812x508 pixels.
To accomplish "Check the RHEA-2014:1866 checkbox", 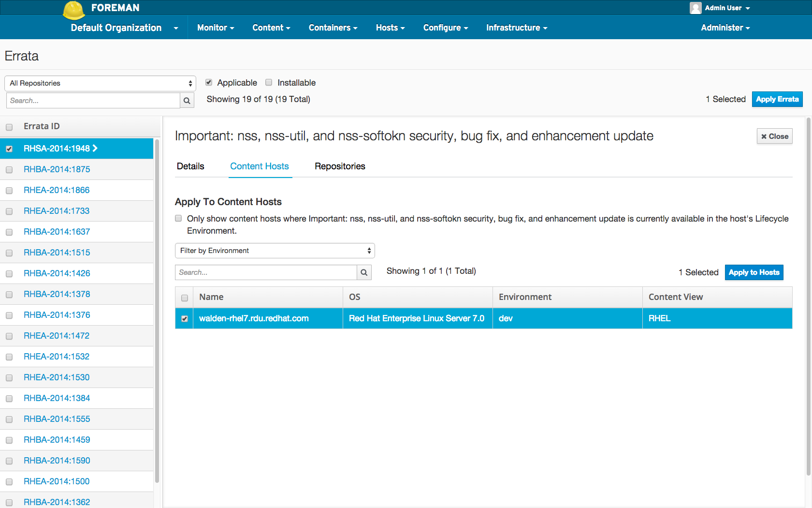I will (9, 191).
